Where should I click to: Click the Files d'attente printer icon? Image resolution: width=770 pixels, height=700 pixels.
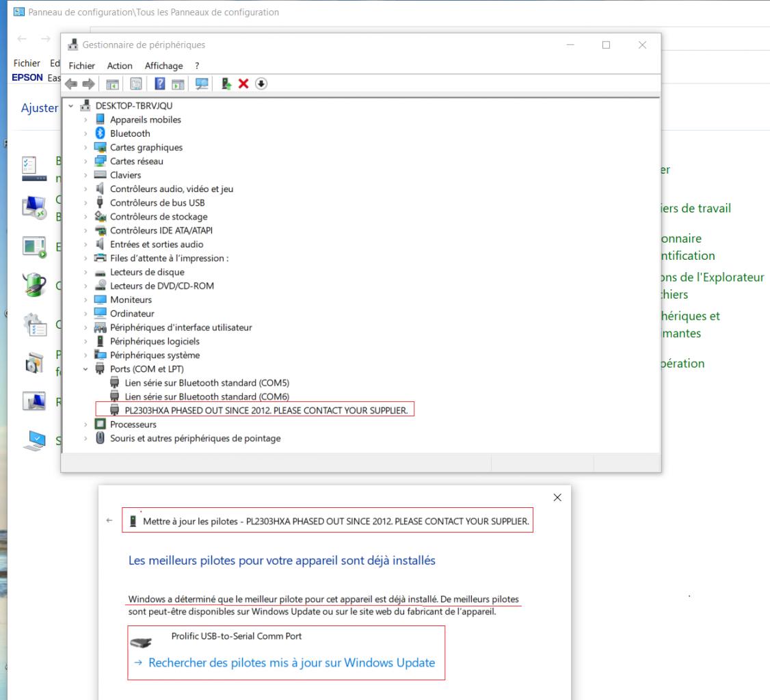click(100, 258)
